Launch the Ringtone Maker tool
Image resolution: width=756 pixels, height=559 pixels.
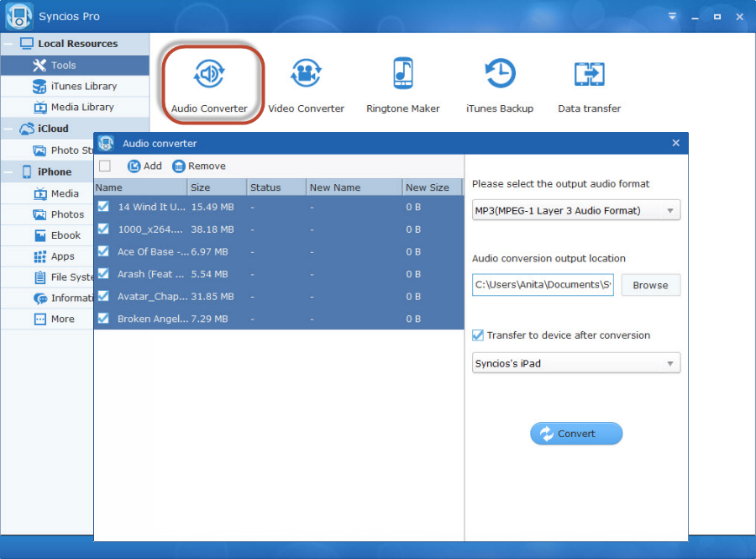[403, 86]
